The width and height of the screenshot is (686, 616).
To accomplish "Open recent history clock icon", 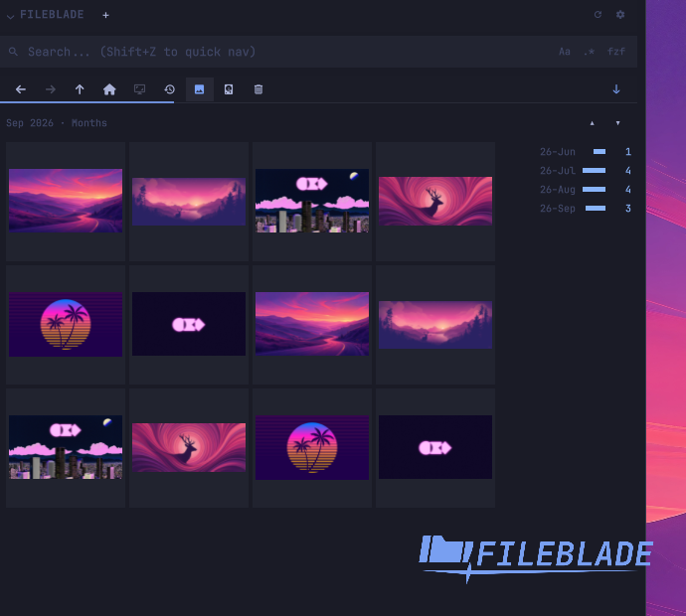I will point(170,89).
